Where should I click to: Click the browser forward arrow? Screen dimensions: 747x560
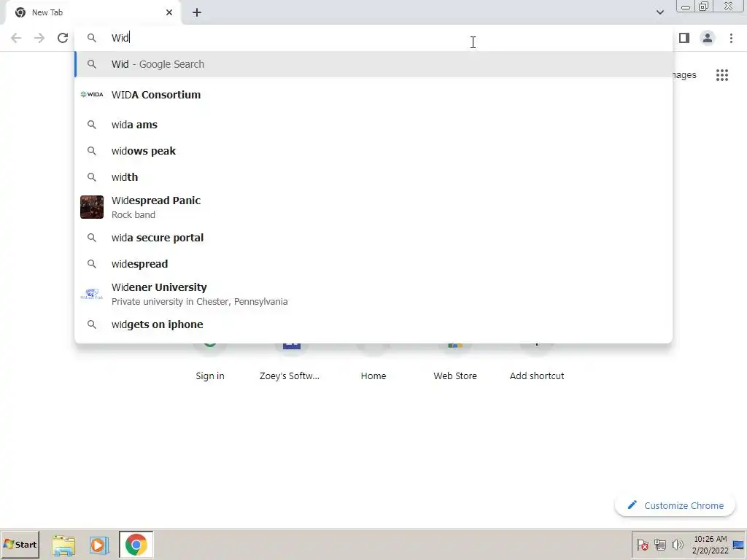coord(39,38)
